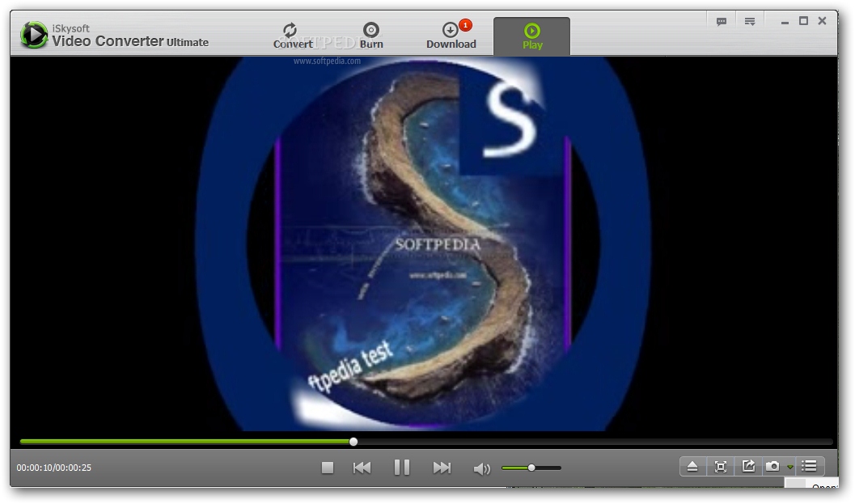Maximize the Video Converter window

pos(803,21)
